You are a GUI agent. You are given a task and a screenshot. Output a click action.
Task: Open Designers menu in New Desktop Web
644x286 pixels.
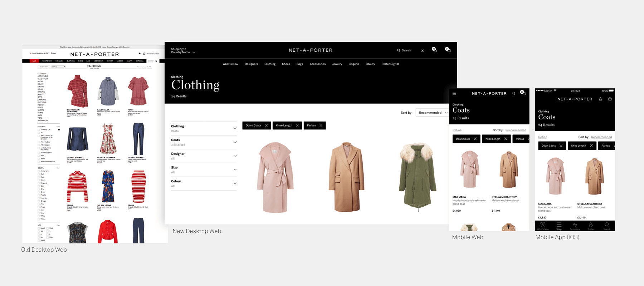(252, 64)
